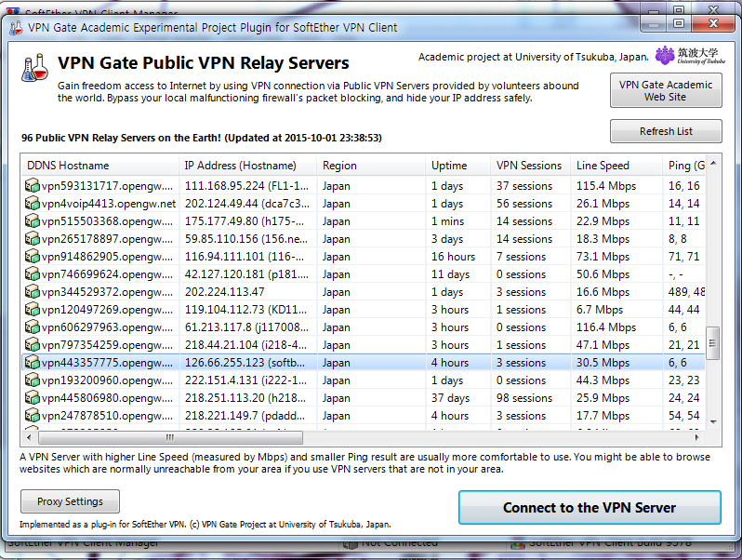Click the vertical scrollbar down arrow

pyautogui.click(x=713, y=421)
